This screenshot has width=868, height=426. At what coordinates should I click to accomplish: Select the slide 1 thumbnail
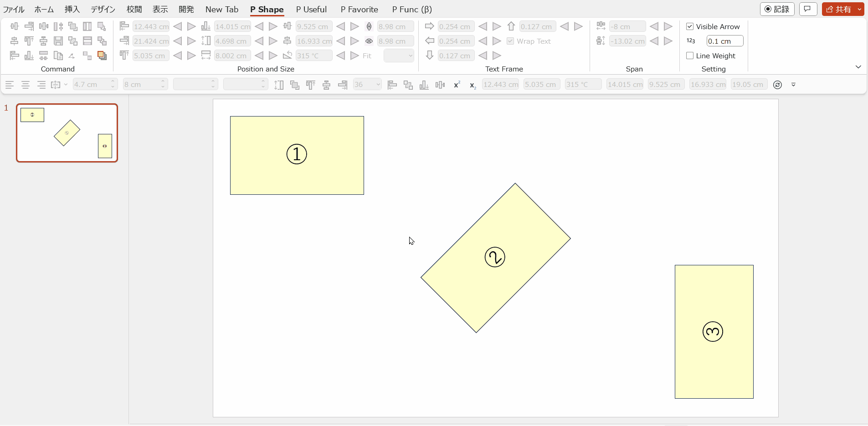coord(67,133)
